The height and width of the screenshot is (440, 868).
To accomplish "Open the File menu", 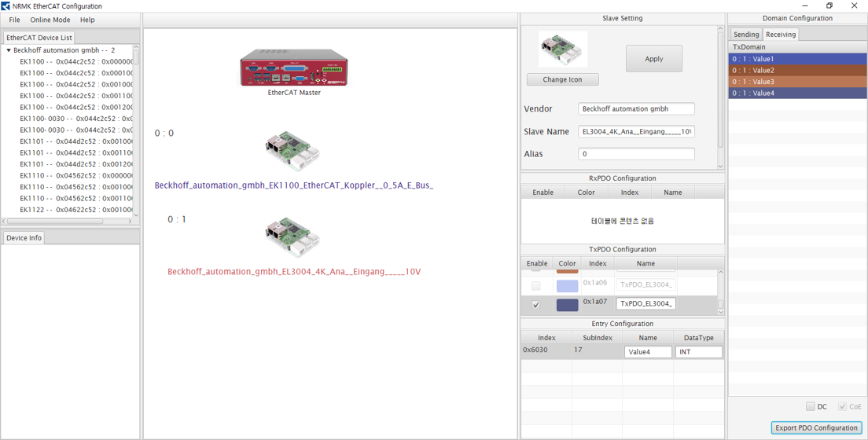I will pos(14,20).
